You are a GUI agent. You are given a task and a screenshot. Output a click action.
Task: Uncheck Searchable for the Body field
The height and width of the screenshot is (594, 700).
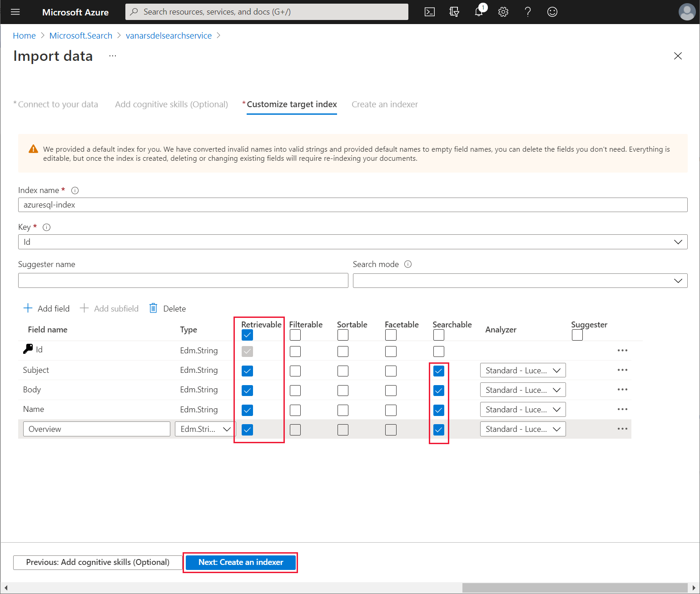(x=438, y=391)
